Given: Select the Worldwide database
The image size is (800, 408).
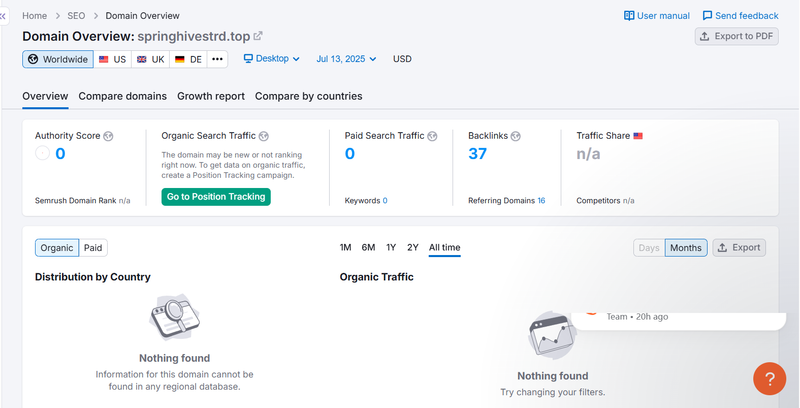Looking at the screenshot, I should [58, 59].
